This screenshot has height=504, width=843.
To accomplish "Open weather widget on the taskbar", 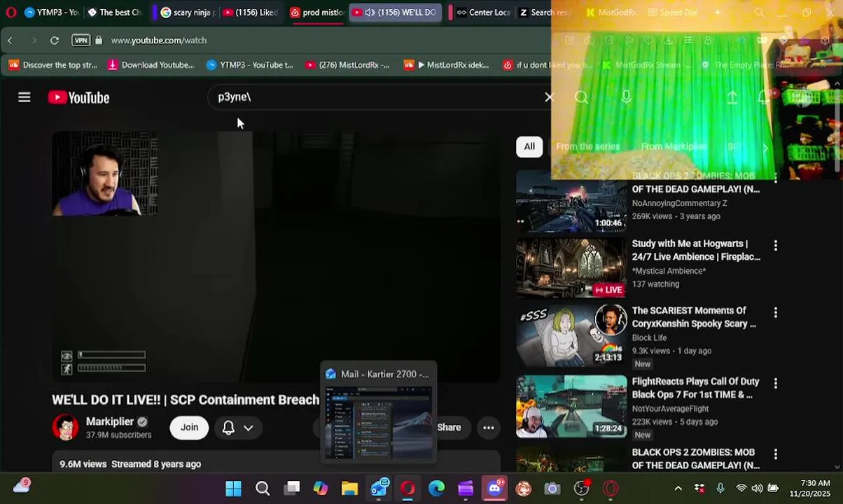I will (22, 486).
